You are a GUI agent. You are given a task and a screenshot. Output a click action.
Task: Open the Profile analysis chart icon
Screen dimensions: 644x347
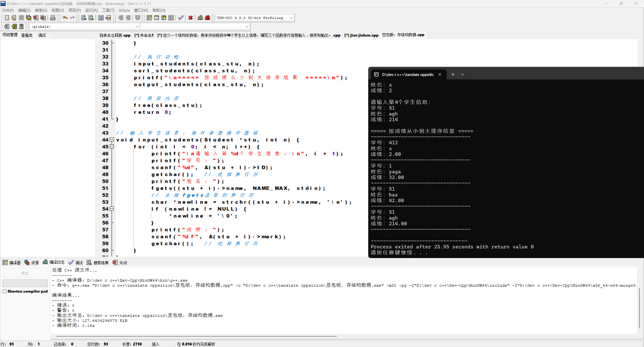(200, 18)
